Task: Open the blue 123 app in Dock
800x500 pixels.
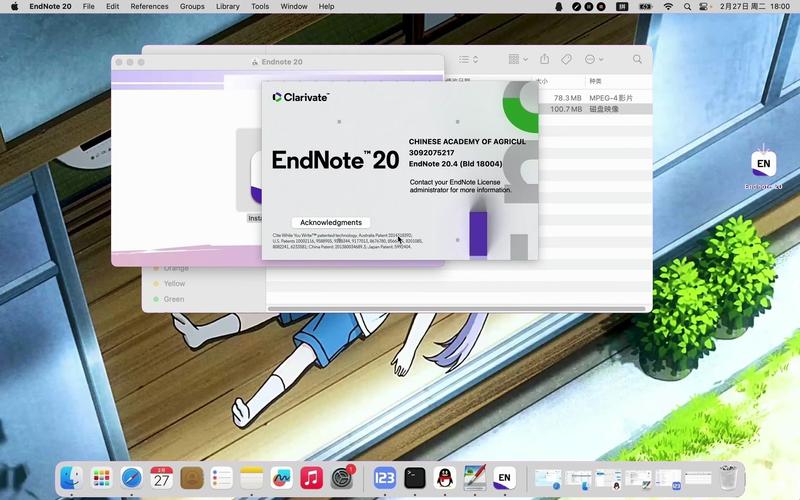Action: (x=384, y=478)
